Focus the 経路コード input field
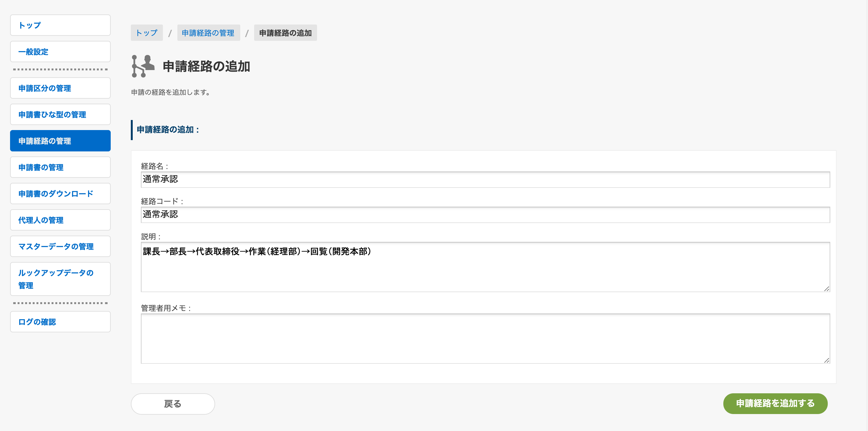 [x=485, y=215]
